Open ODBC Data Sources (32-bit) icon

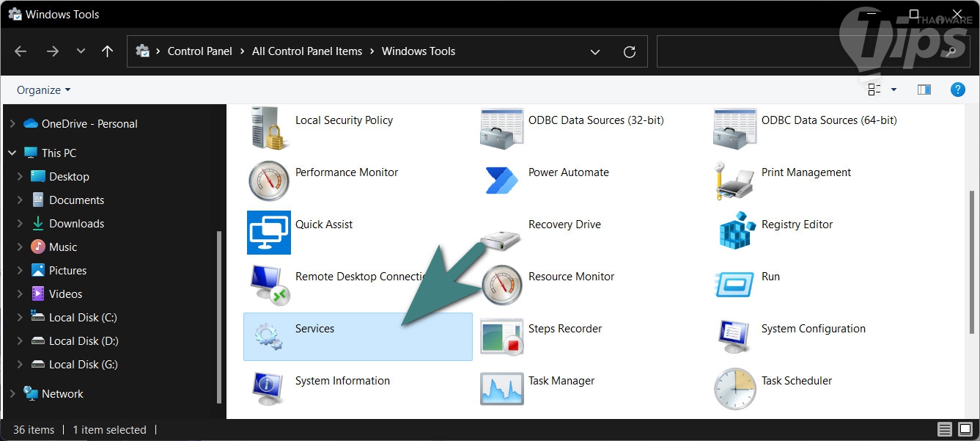(x=502, y=128)
